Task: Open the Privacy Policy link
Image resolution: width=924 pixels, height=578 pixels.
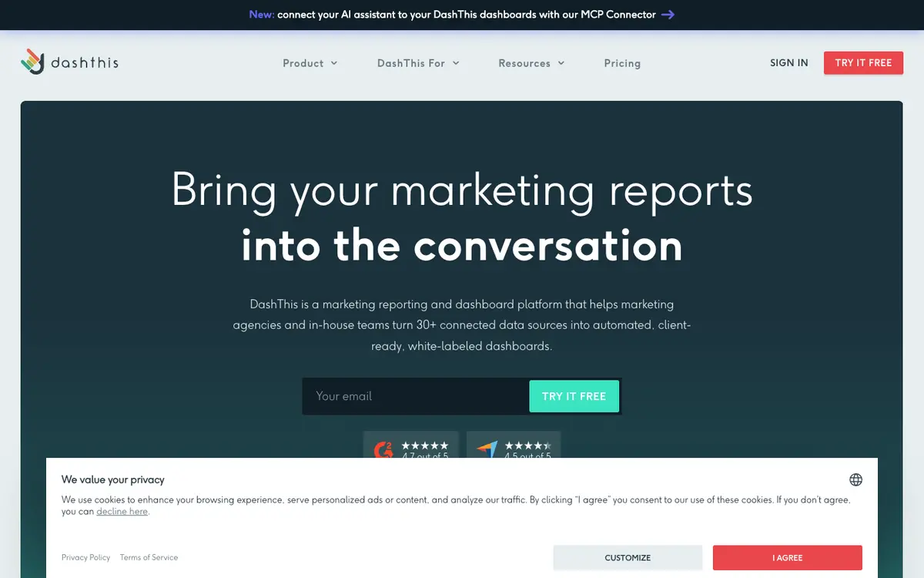Action: pos(86,557)
